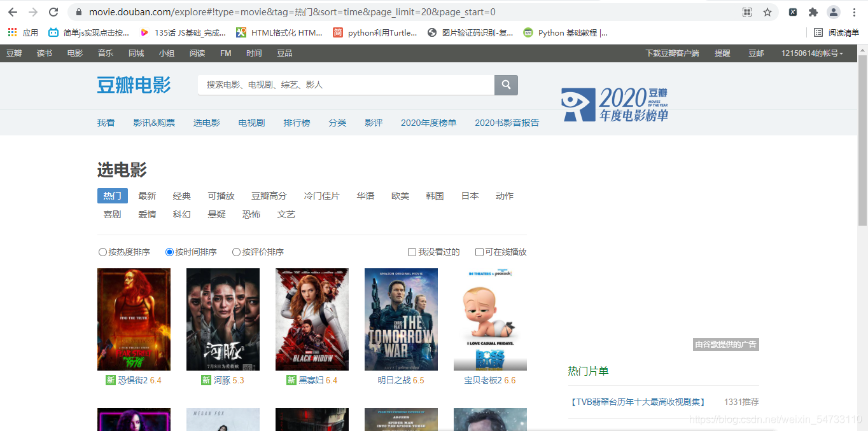Select 按热度排序 radio button
This screenshot has height=431, width=868.
102,252
